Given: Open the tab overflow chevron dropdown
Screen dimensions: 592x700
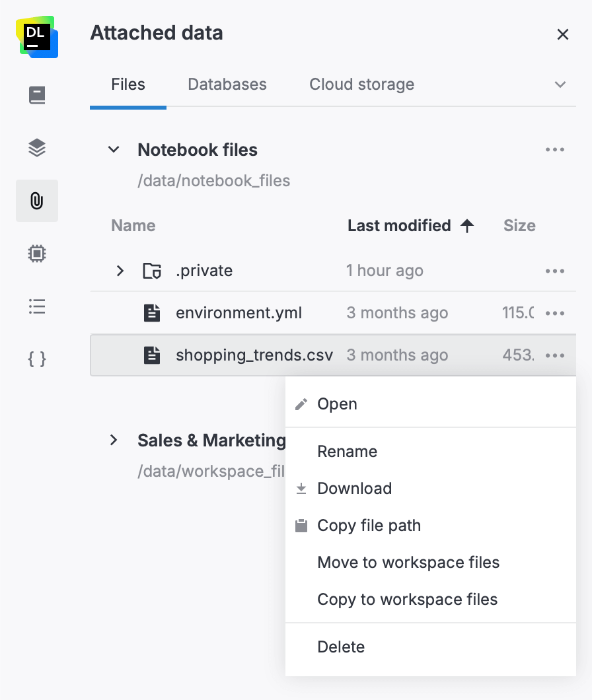Looking at the screenshot, I should [x=560, y=85].
